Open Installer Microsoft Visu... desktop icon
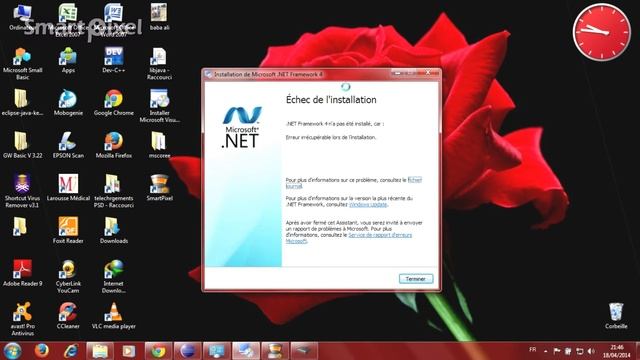Viewport: 640px width, 360px height. [159, 106]
